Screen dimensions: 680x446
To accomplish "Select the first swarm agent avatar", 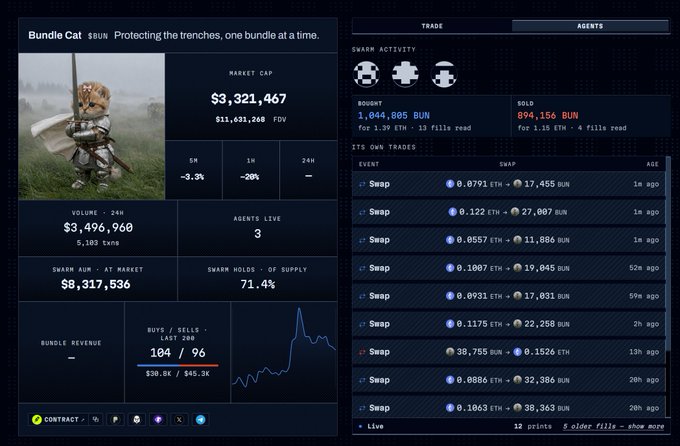I will click(366, 74).
